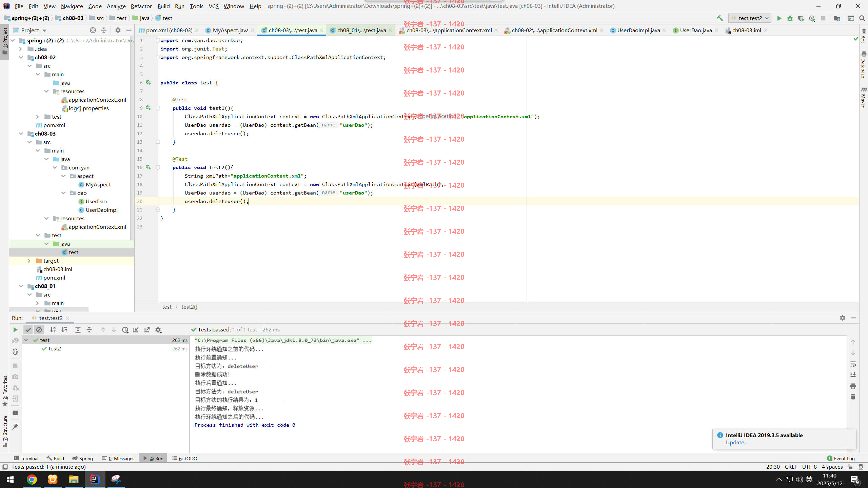The width and height of the screenshot is (868, 488).
Task: Collapse ch08-02 module in tree
Action: coord(21,57)
